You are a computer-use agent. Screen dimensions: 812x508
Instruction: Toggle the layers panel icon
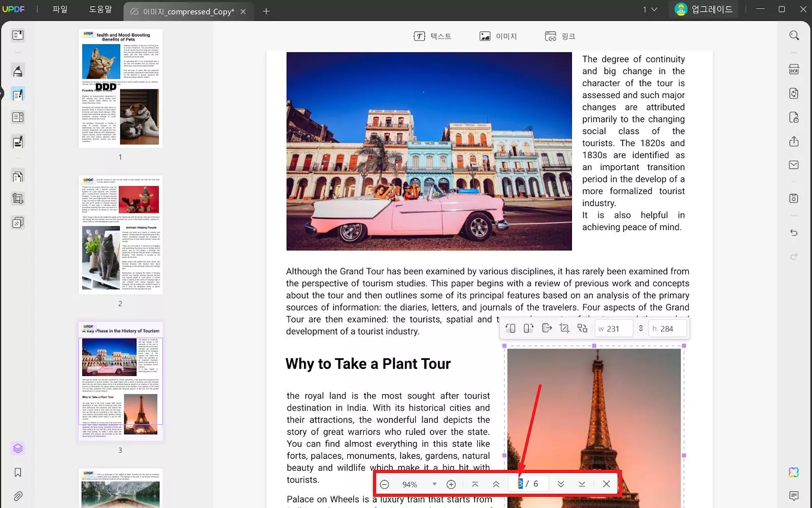(18, 448)
